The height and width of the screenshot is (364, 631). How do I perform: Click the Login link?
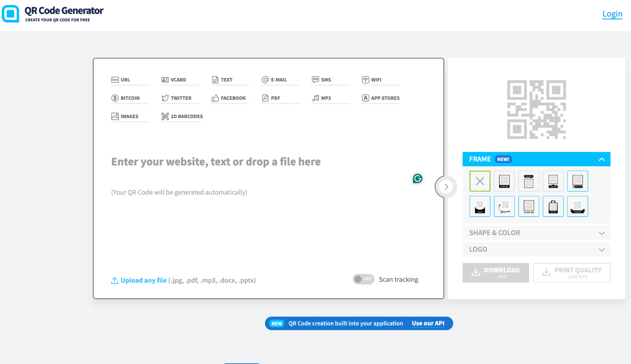tap(612, 14)
